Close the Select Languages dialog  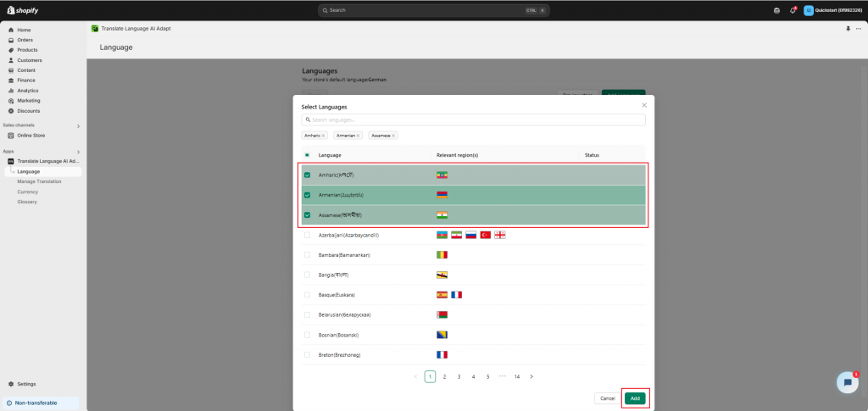[x=644, y=105]
